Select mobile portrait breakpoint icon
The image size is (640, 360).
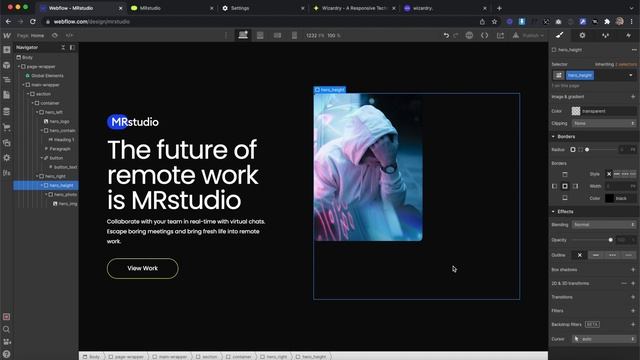[x=294, y=36]
